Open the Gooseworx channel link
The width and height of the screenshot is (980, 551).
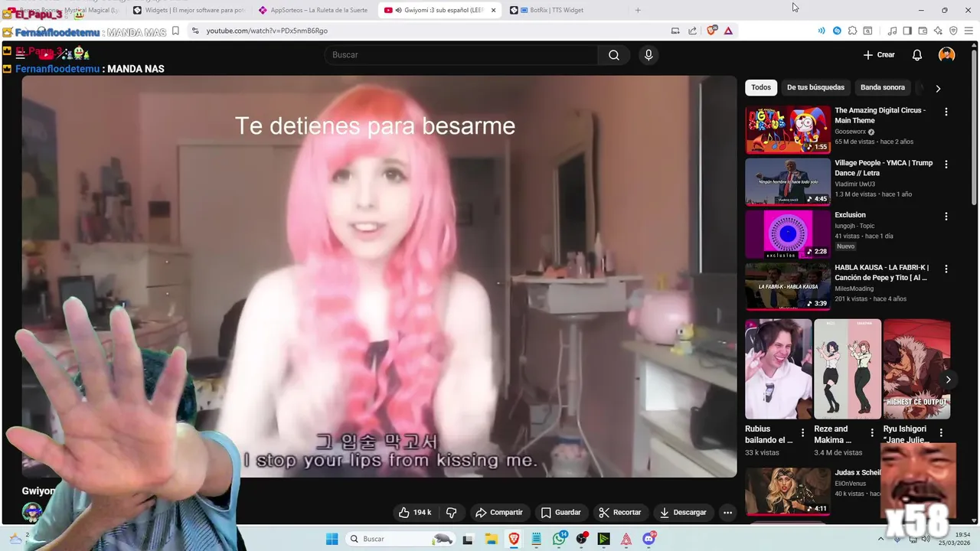pyautogui.click(x=850, y=132)
